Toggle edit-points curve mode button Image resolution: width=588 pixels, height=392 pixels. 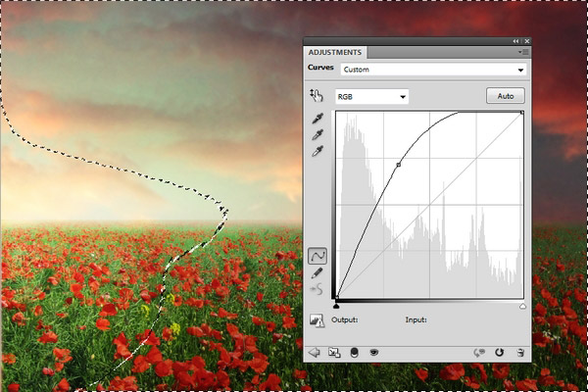click(317, 255)
